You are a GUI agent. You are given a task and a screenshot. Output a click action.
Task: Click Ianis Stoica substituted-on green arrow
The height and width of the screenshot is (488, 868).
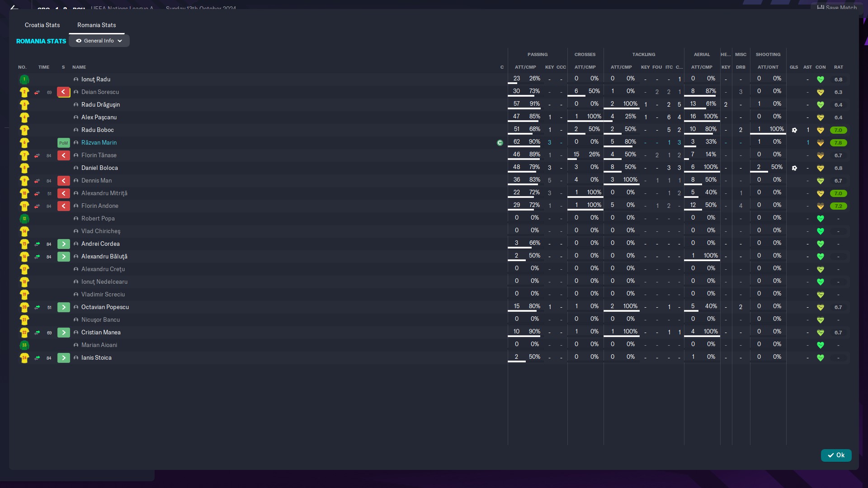63,357
